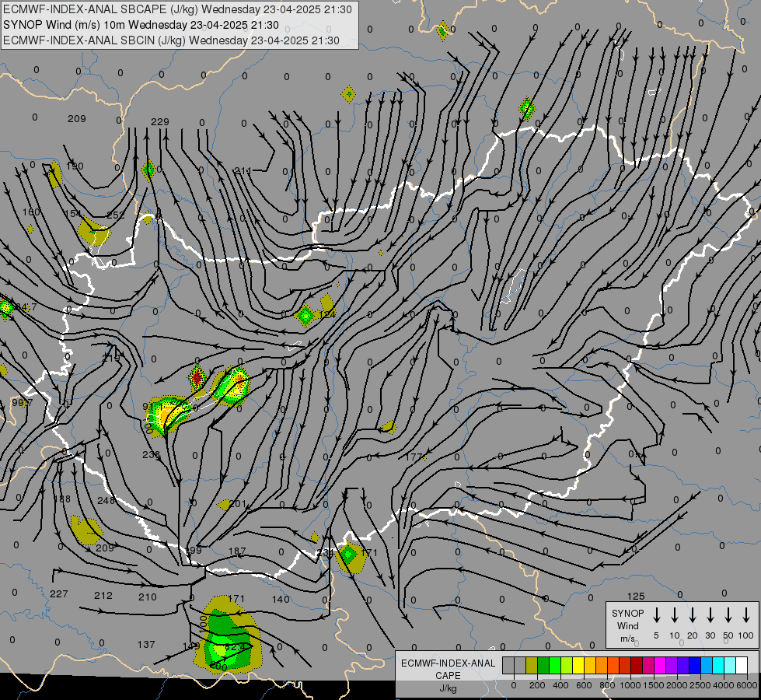Select the olive CAPE legend swatch

(x=532, y=666)
